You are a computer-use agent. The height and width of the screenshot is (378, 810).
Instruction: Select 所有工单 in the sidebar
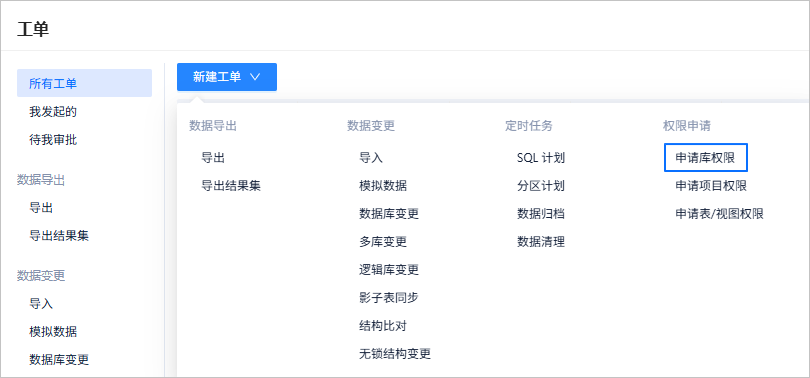click(x=84, y=83)
